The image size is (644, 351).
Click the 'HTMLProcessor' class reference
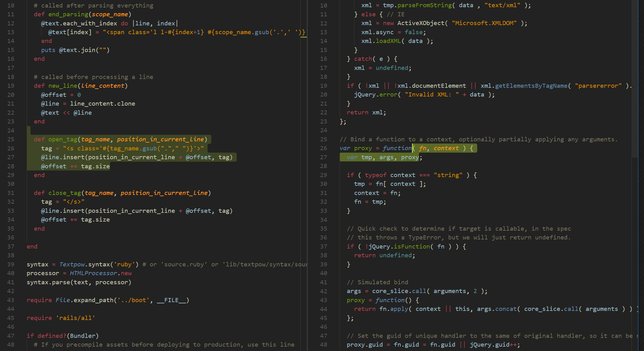point(93,273)
